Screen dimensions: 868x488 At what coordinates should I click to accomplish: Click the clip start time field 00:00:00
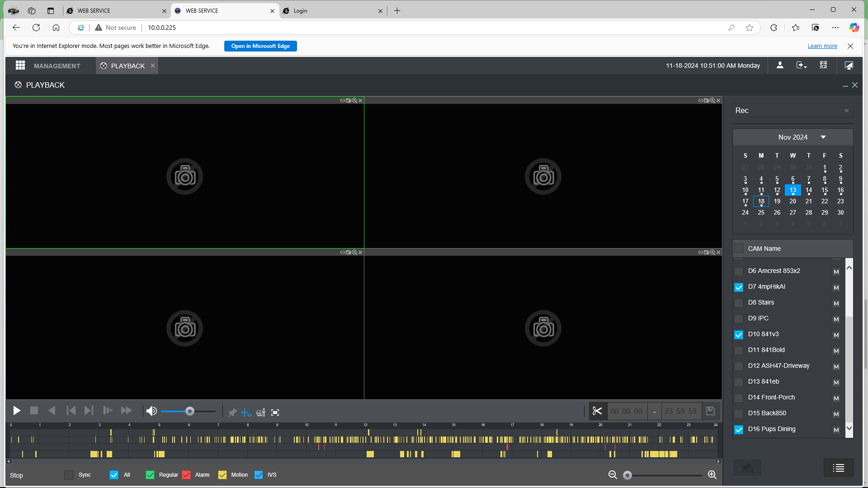pos(627,412)
